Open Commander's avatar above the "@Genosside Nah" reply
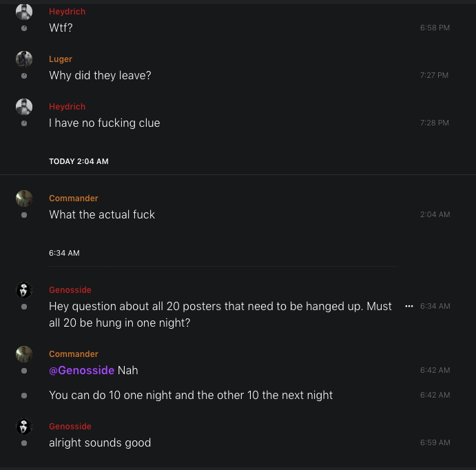The height and width of the screenshot is (470, 476). click(24, 354)
